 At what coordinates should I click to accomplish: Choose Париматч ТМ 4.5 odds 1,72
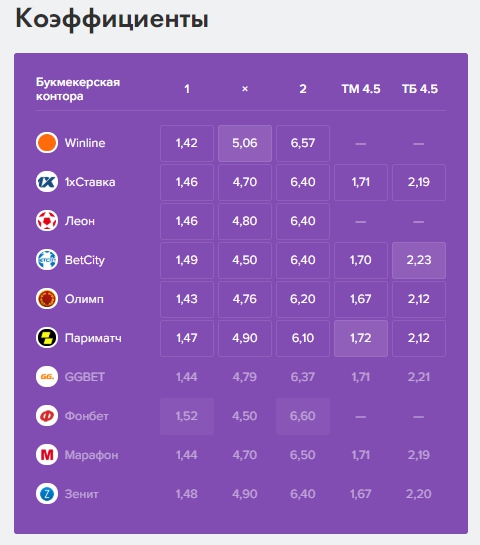pos(361,338)
